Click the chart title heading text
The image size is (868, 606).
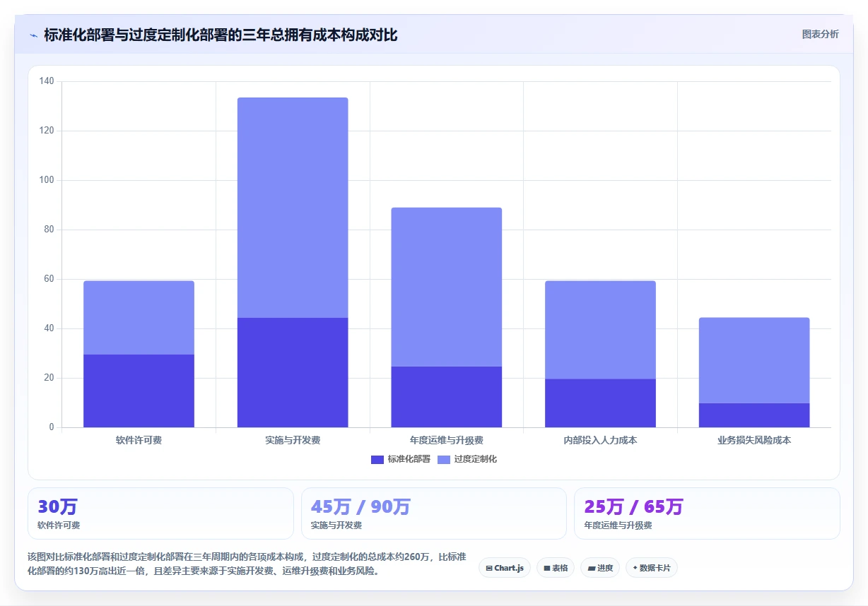(221, 35)
